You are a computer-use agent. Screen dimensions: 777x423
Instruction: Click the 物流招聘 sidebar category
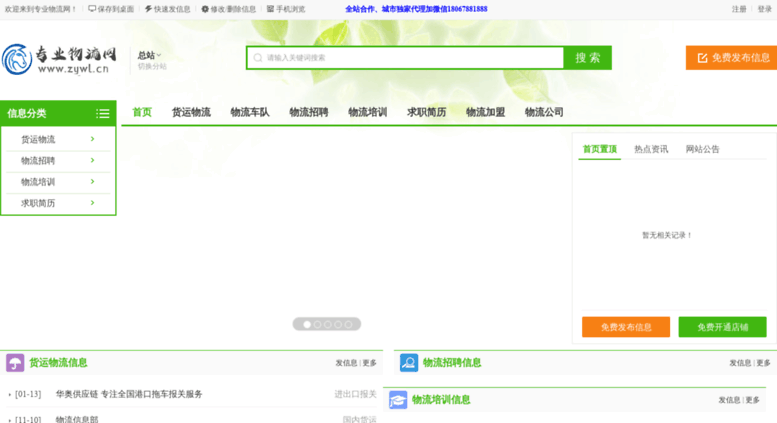coord(38,161)
